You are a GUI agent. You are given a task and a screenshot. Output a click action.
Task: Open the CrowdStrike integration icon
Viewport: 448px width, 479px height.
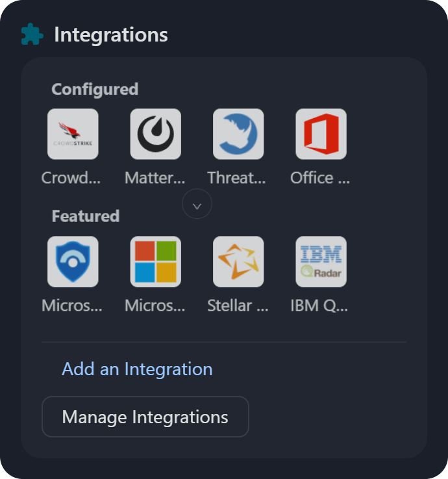73,134
